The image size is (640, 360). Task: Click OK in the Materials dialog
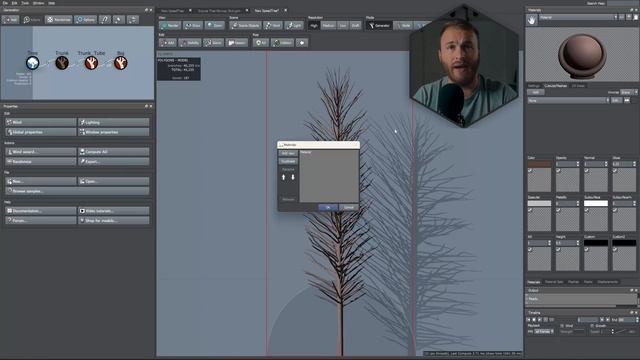click(328, 207)
